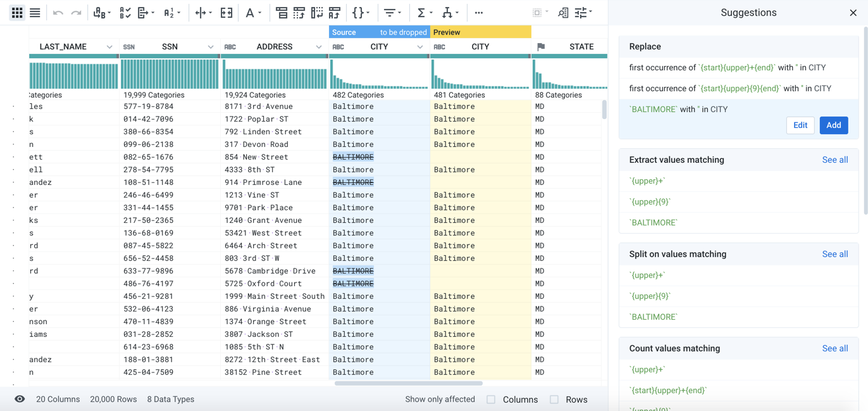
Task: Click third column-structure icon in toolbar
Action: (317, 13)
